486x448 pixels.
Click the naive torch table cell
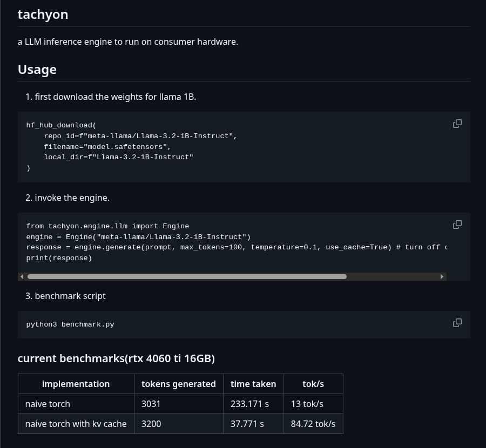coord(48,404)
